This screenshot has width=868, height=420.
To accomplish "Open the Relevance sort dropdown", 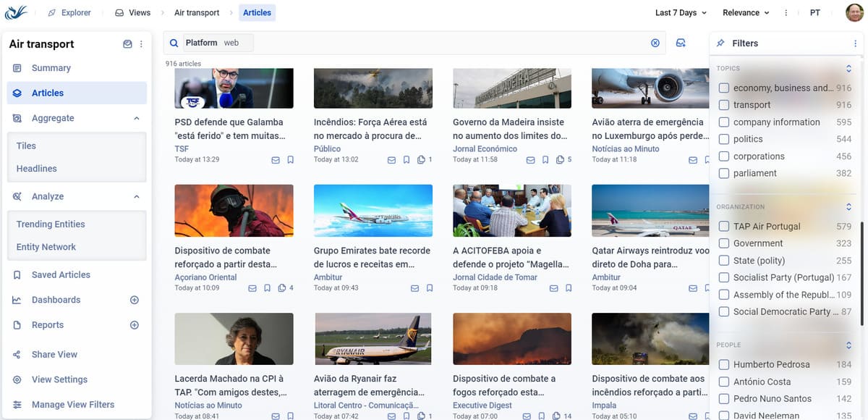I will pos(745,13).
